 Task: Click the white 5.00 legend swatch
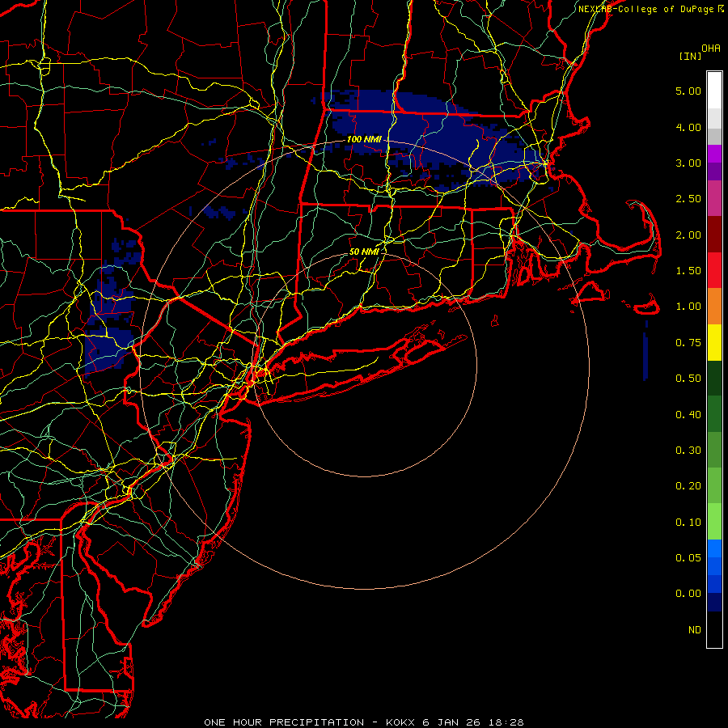tap(714, 91)
